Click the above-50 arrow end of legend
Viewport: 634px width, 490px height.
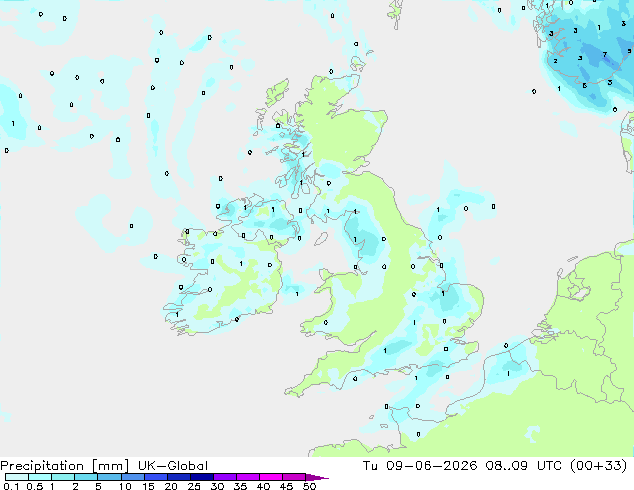tap(317, 477)
